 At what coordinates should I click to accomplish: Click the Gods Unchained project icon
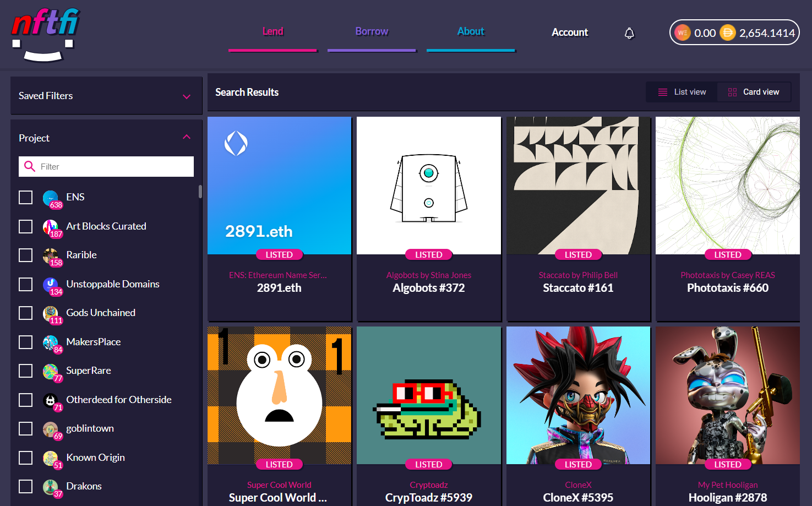click(x=51, y=313)
